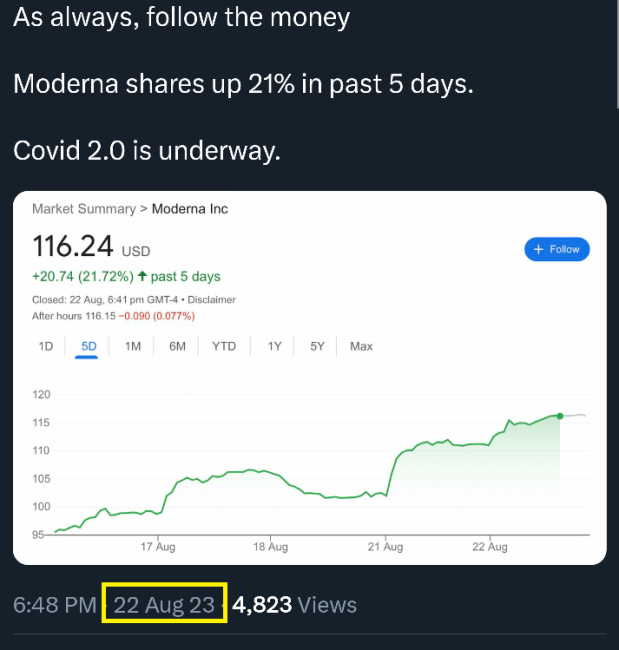The image size is (619, 650).
Task: Open the YTD range tab
Action: [x=224, y=346]
